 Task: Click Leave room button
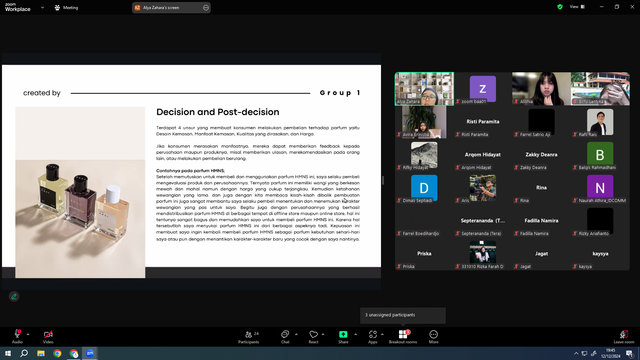tap(624, 337)
